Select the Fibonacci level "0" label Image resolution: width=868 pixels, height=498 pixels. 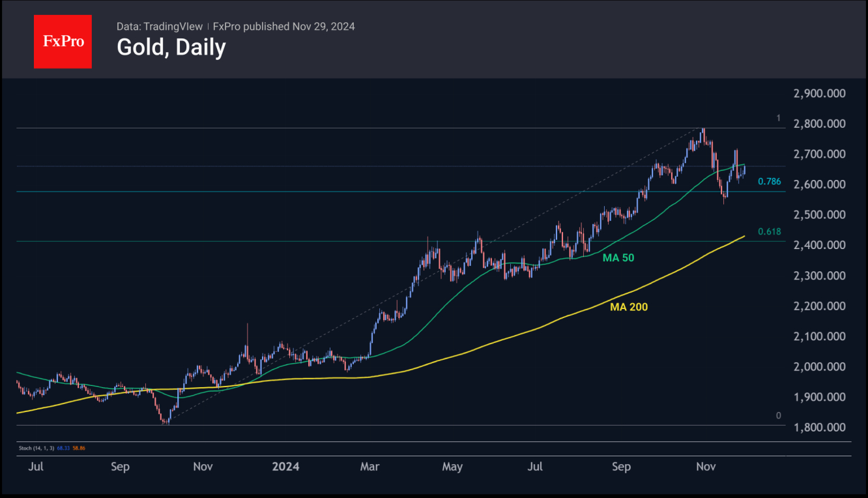pyautogui.click(x=778, y=416)
